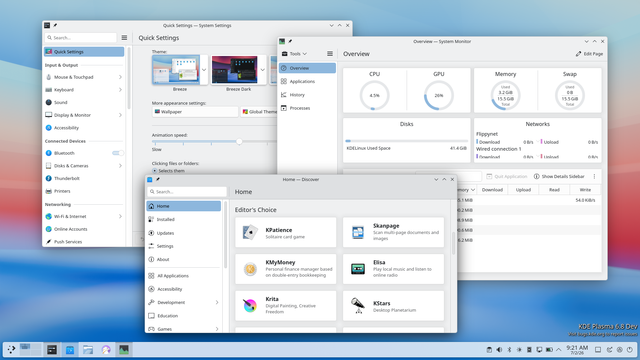
Task: Open brightness settings in the system tray
Action: (x=519, y=349)
